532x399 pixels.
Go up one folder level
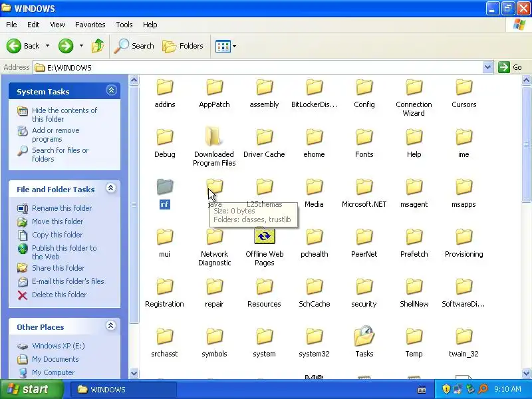pyautogui.click(x=98, y=46)
